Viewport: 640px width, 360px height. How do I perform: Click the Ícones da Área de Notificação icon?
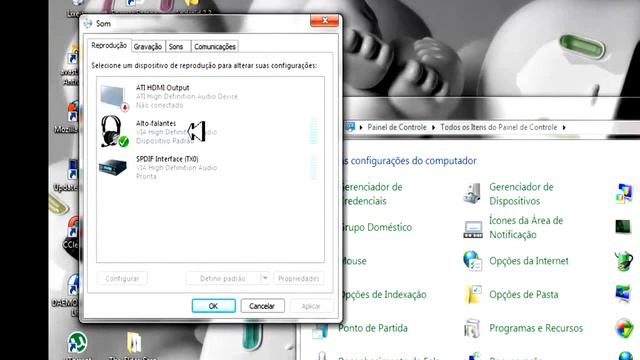(473, 229)
